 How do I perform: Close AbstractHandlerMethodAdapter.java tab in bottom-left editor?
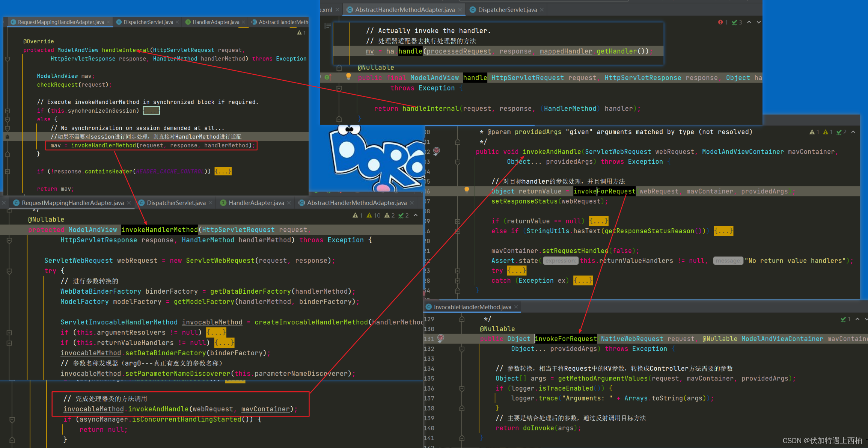pos(412,203)
